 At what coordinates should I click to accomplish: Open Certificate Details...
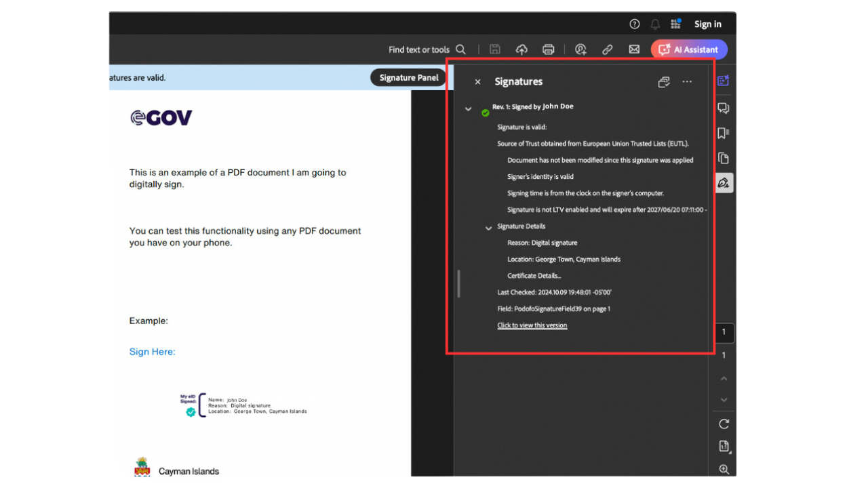click(534, 276)
